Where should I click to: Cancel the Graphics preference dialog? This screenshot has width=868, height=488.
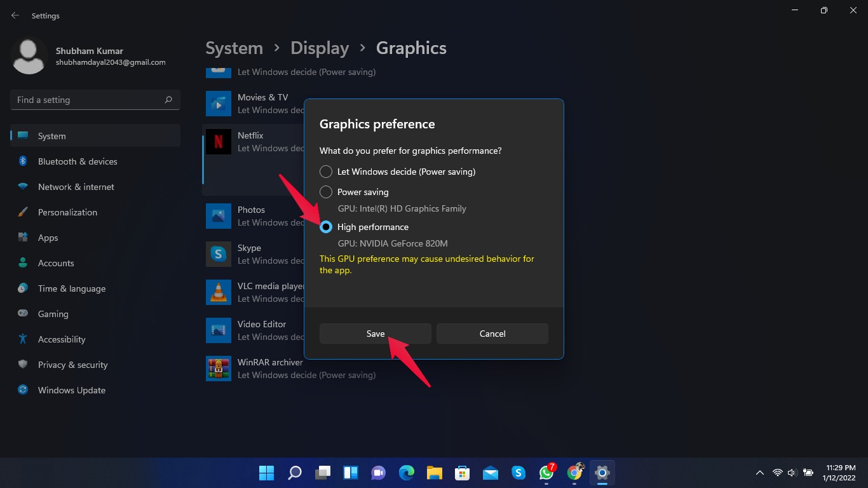(x=492, y=334)
